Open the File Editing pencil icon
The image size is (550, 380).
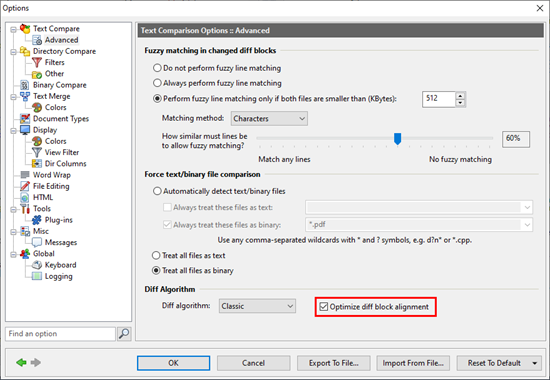point(25,186)
